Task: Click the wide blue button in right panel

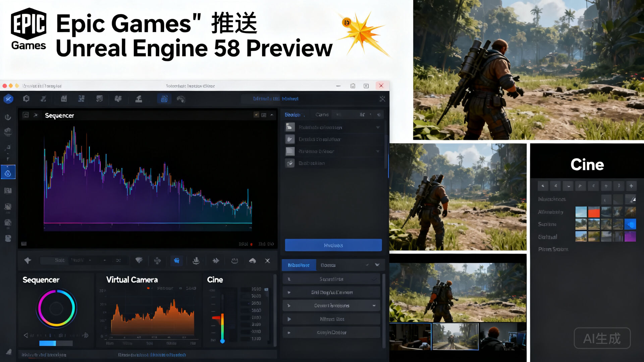Action: (333, 245)
